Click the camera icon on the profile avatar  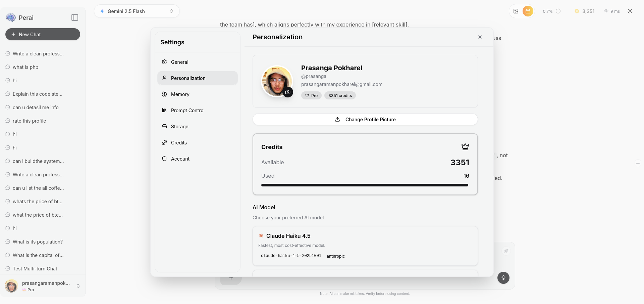288,92
